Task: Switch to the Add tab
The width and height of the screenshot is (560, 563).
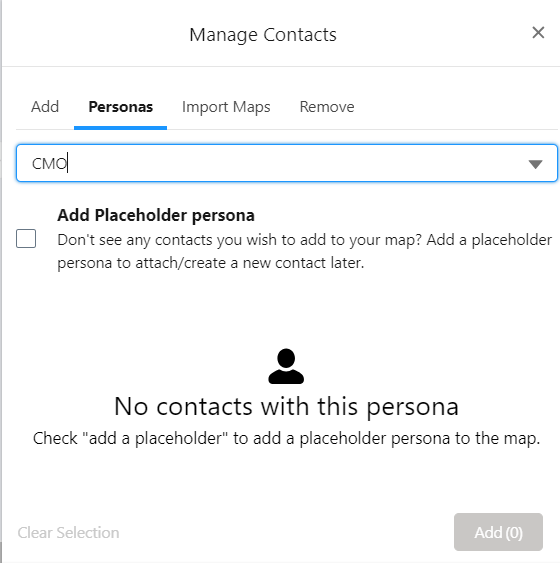Action: (x=45, y=107)
